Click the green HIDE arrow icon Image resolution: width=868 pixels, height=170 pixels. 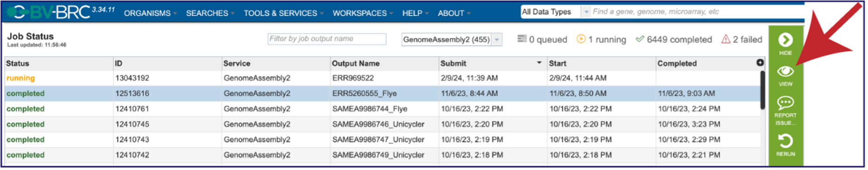785,40
